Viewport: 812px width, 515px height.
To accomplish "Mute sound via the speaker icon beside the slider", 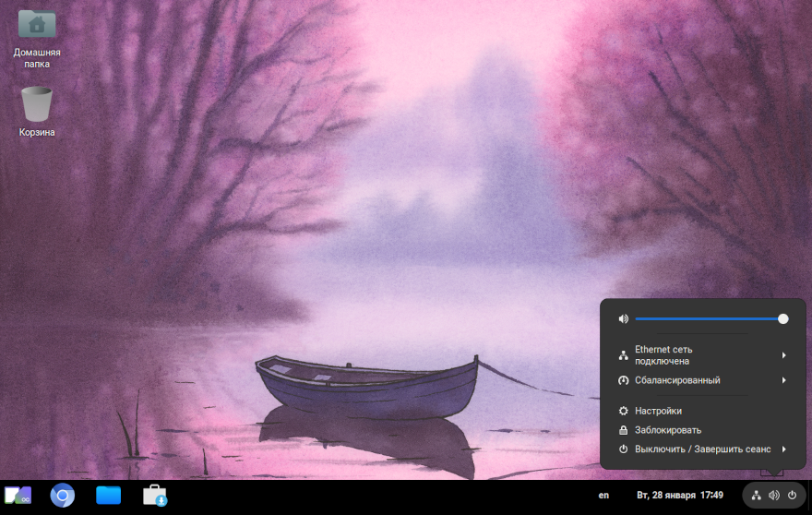I will (x=624, y=318).
